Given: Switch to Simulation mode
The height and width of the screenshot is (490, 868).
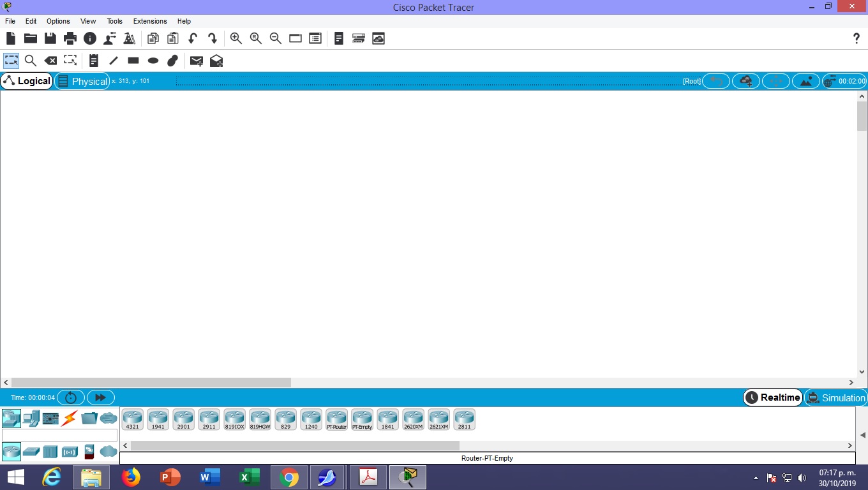Looking at the screenshot, I should tap(835, 397).
